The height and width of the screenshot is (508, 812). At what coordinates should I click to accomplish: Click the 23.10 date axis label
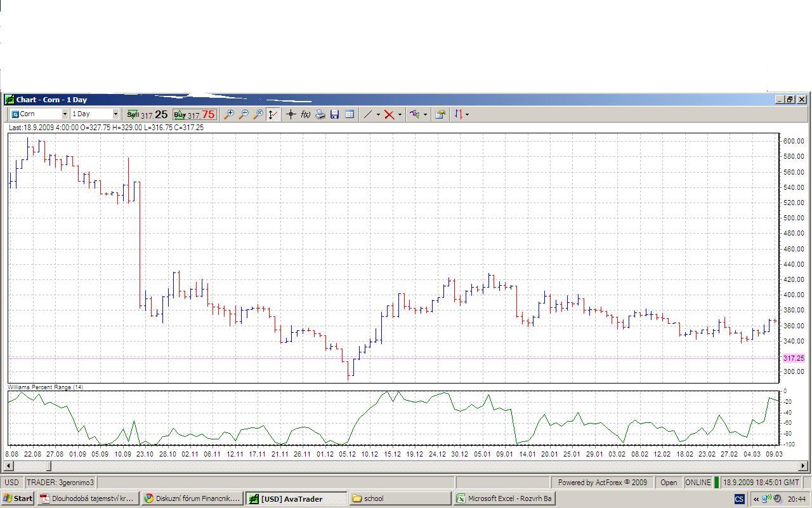pyautogui.click(x=145, y=454)
